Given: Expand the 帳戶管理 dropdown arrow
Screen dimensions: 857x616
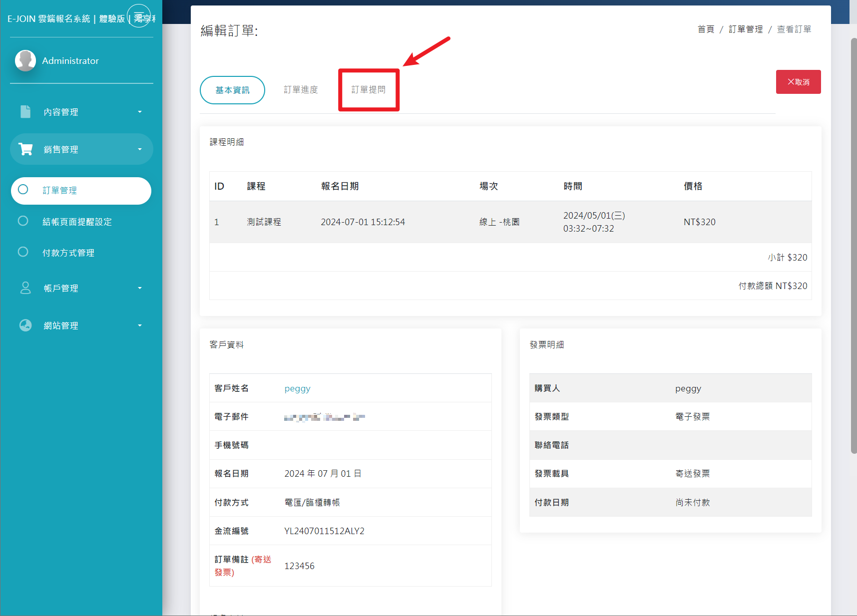Looking at the screenshot, I should click(x=140, y=288).
